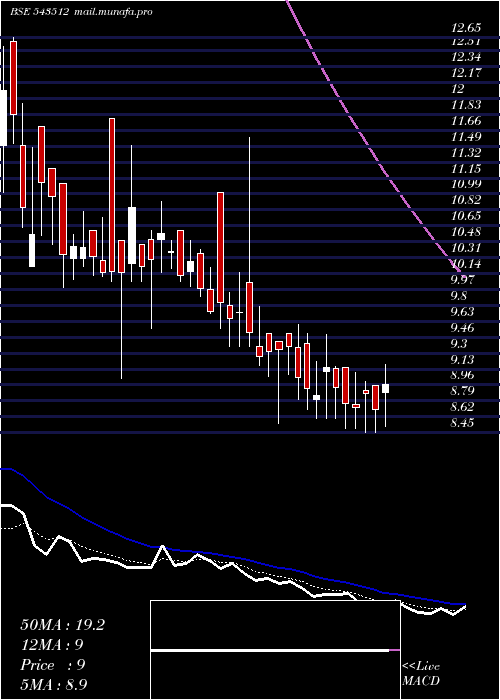Click the 8.45 price axis label

click(x=464, y=422)
